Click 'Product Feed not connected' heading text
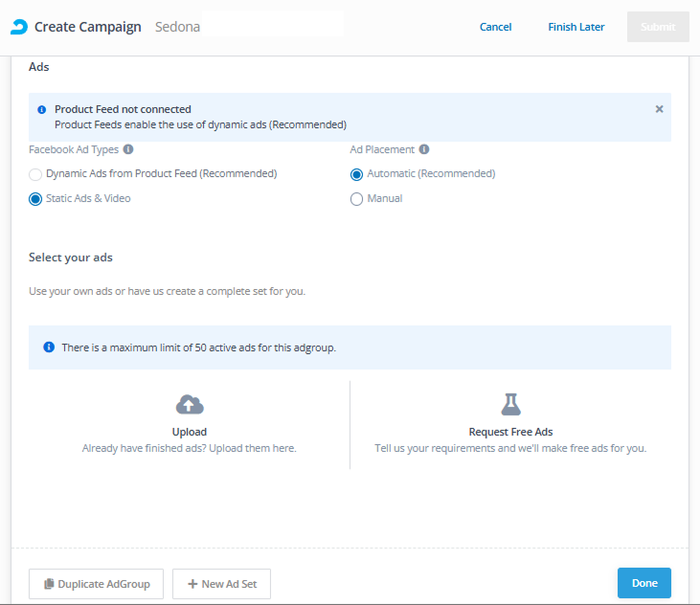Screen dimensions: 700x605 [x=123, y=109]
